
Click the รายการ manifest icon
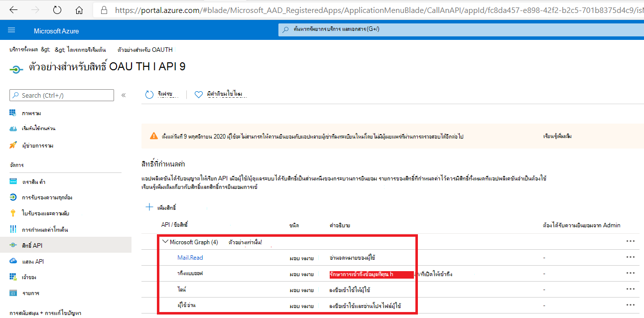click(x=13, y=293)
